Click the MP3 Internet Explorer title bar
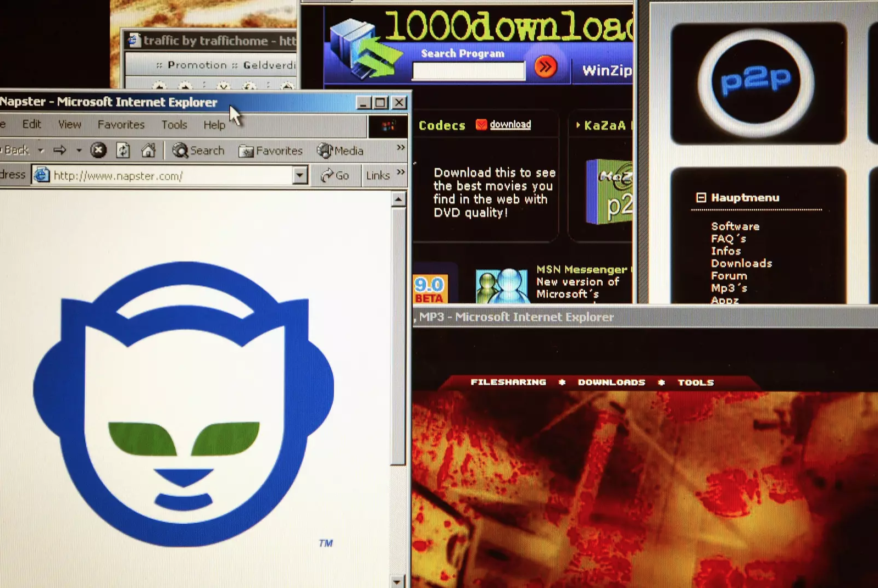The height and width of the screenshot is (588, 878). point(645,317)
